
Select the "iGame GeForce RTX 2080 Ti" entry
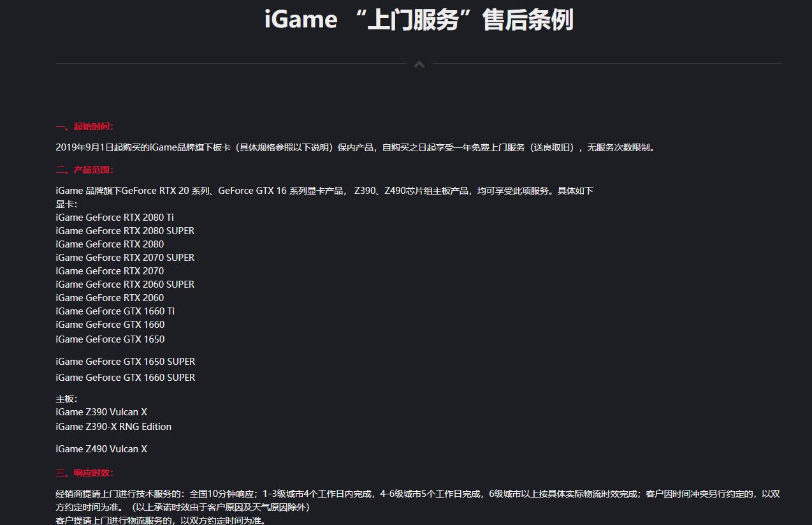[x=115, y=217]
